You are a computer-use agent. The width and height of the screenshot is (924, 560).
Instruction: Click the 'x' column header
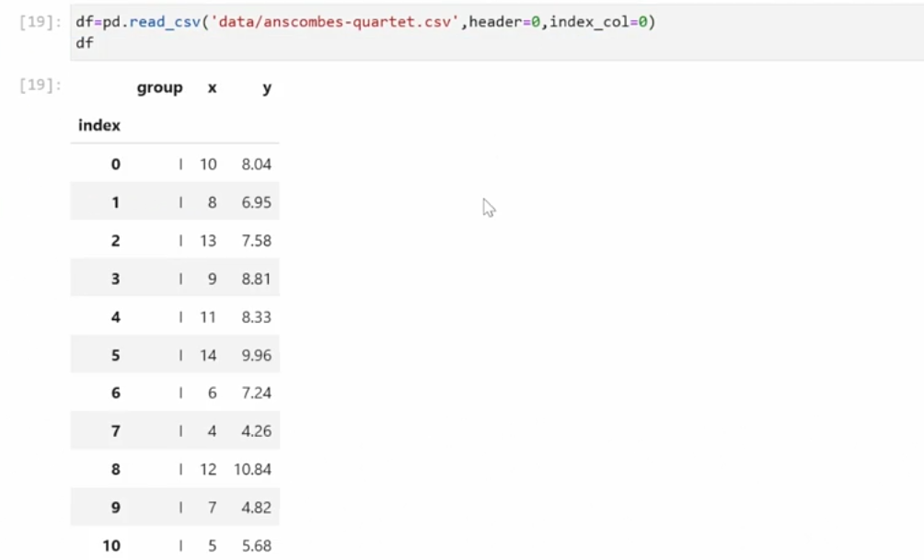pyautogui.click(x=212, y=88)
